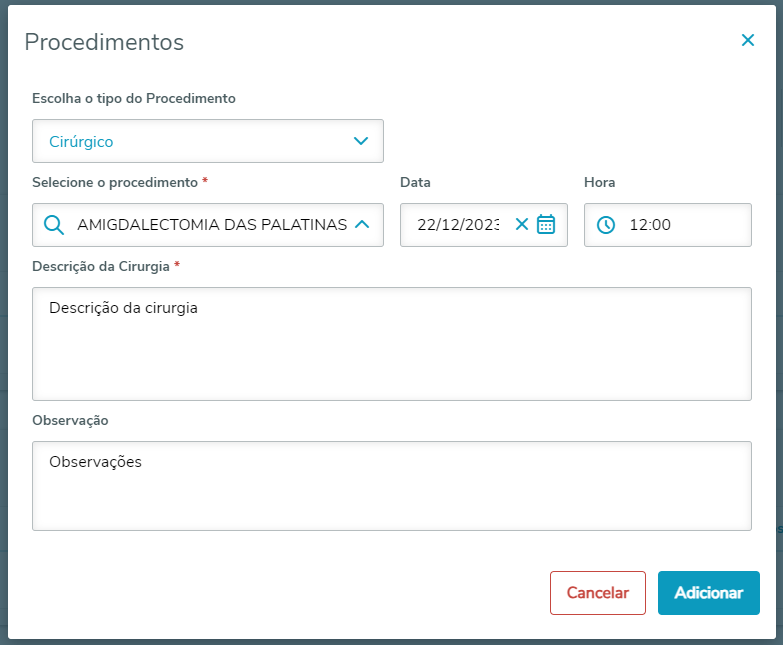The image size is (783, 645).
Task: Click the "Descrição da Cirurgia" field label
Action: (x=101, y=266)
